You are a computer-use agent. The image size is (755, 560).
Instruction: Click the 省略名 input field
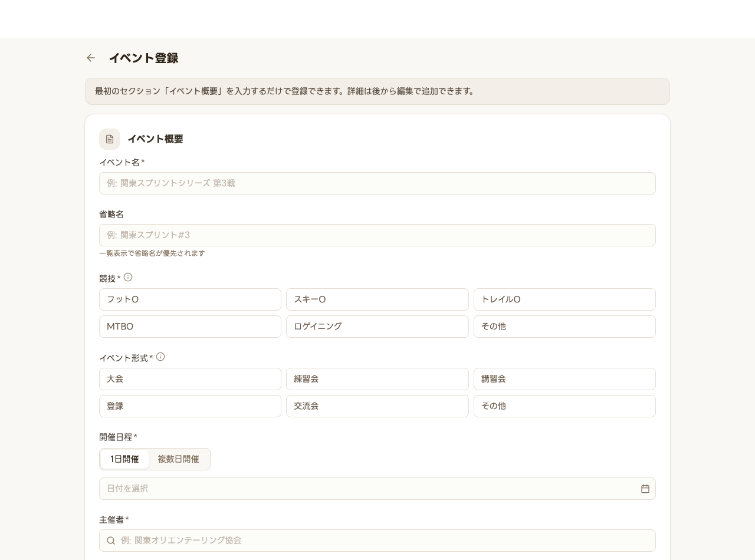(377, 235)
